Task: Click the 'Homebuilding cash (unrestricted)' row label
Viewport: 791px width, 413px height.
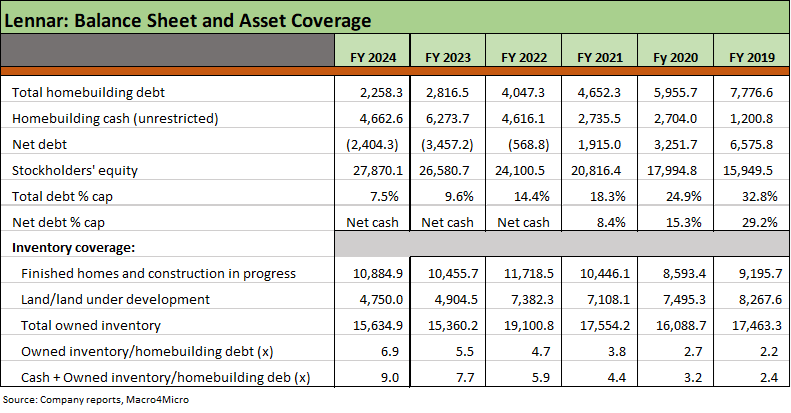Action: click(115, 119)
